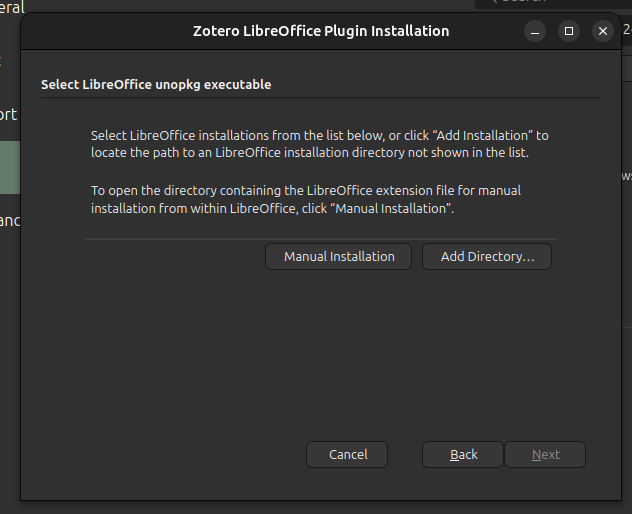Screen dimensions: 632x514
Task: Cancel the plugin installation wizard
Action: pyautogui.click(x=347, y=454)
